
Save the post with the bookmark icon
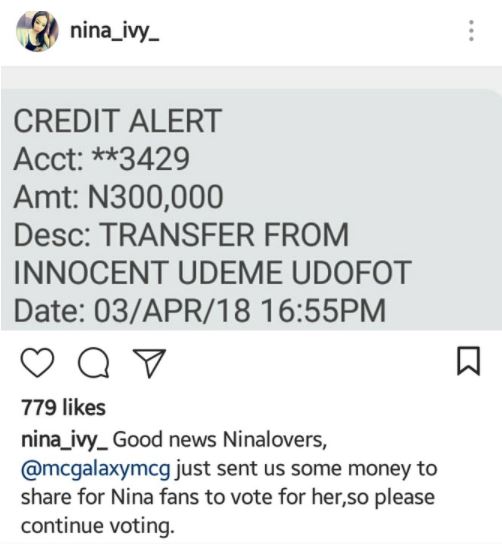point(468,361)
